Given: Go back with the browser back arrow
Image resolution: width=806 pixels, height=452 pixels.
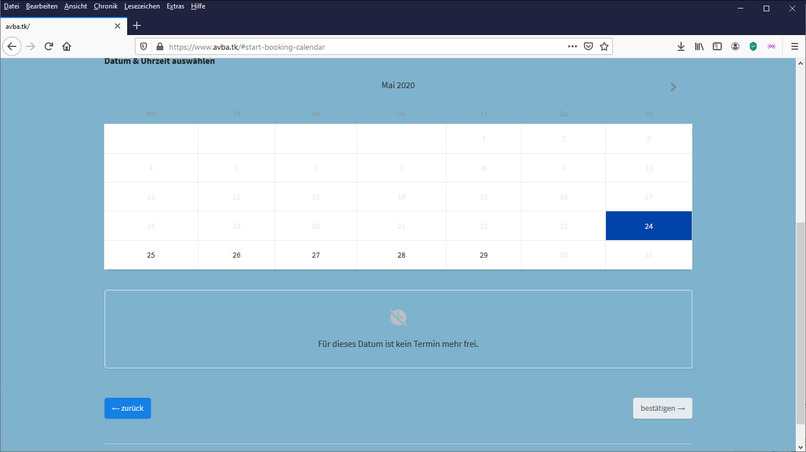Looking at the screenshot, I should 12,46.
